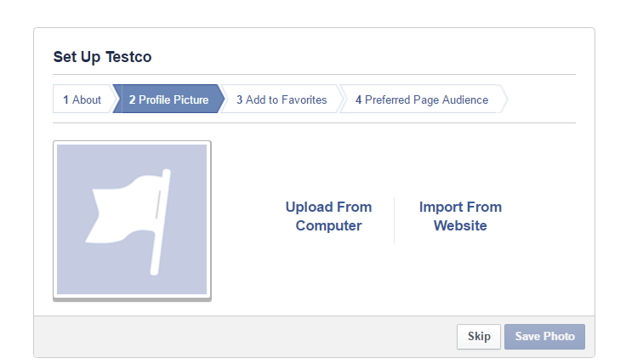Click step number 3 beside Add to Favorites
The width and height of the screenshot is (626, 364).
point(240,100)
